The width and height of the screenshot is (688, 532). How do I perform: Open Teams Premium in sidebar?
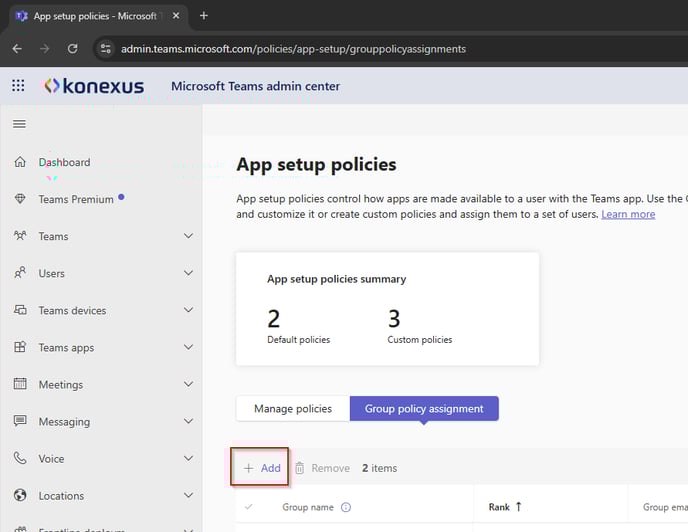click(76, 199)
